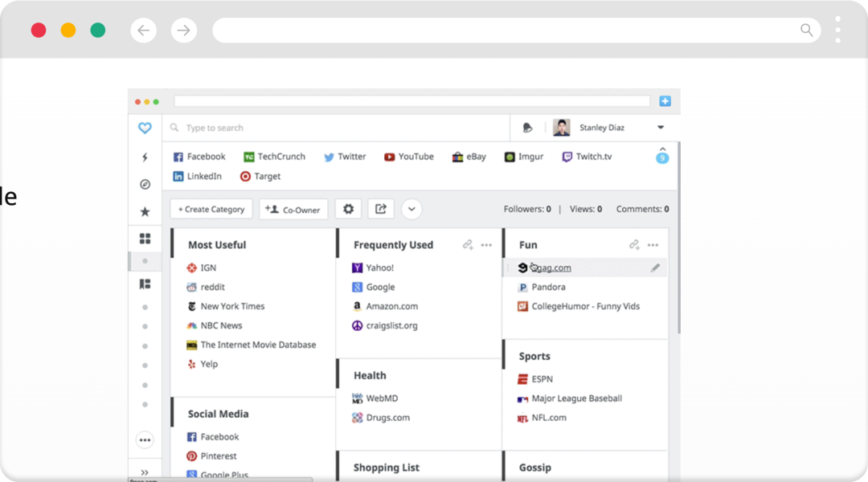Expand sidebar with double chevron
This screenshot has width=868, height=482.
145,472
